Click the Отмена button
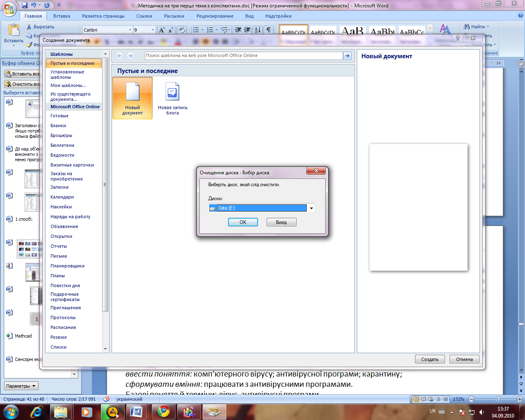 [464, 359]
